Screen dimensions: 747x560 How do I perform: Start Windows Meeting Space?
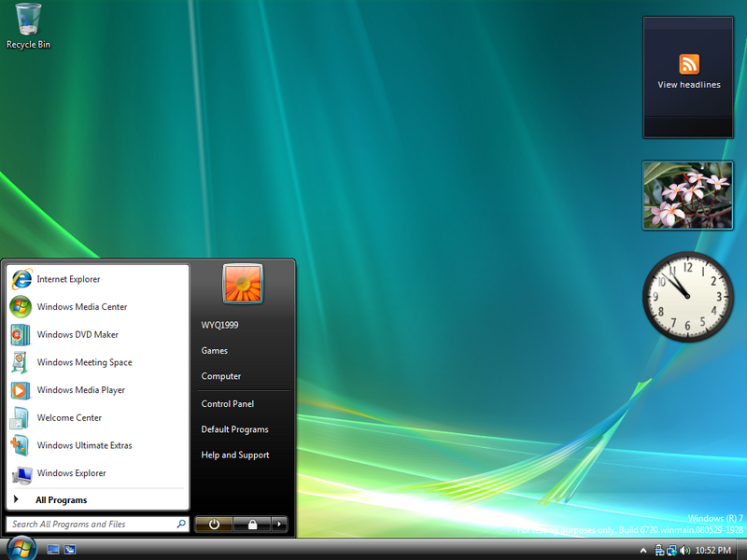click(x=84, y=362)
